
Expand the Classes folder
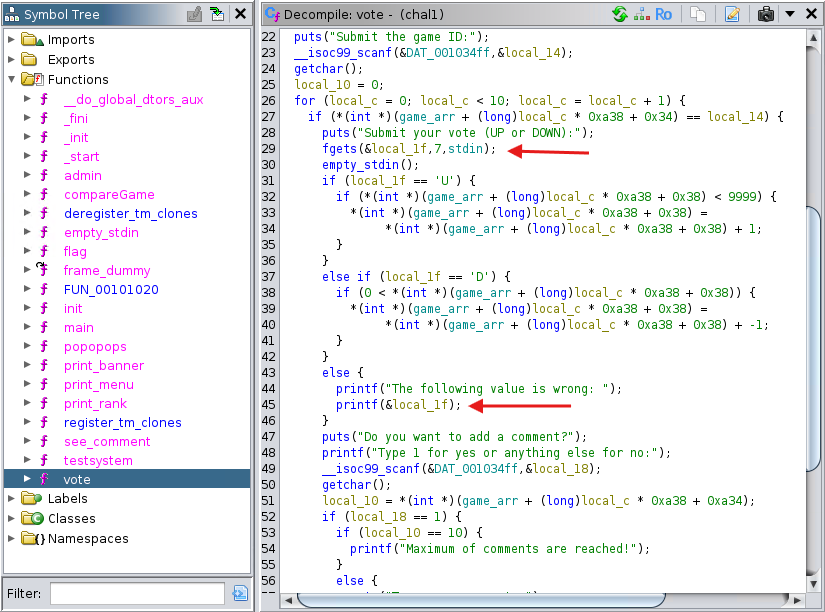tap(11, 518)
